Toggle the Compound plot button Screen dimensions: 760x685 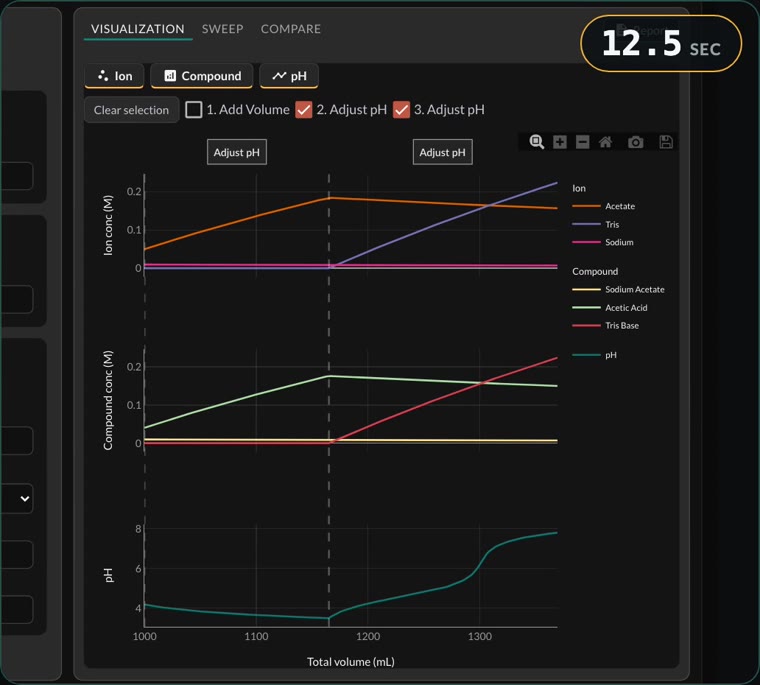pos(202,76)
